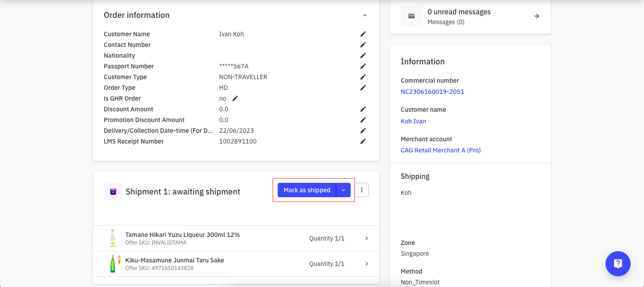644x287 pixels.
Task: Edit the LMS Receipt Number
Action: [363, 141]
